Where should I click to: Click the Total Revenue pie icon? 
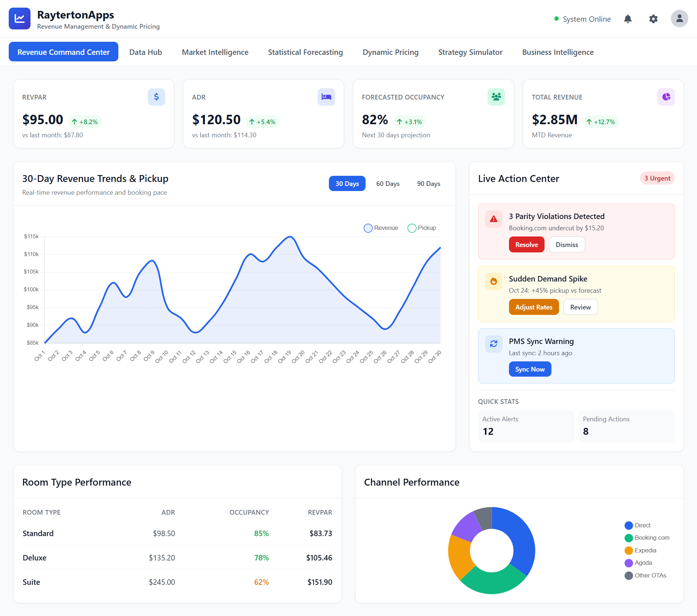[x=666, y=97]
